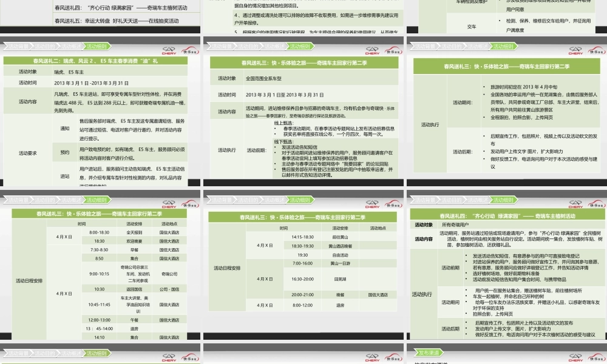This screenshot has height=364, width=607.
Task: Click the 交车 cell in the top-right slide
Action: point(472,27)
